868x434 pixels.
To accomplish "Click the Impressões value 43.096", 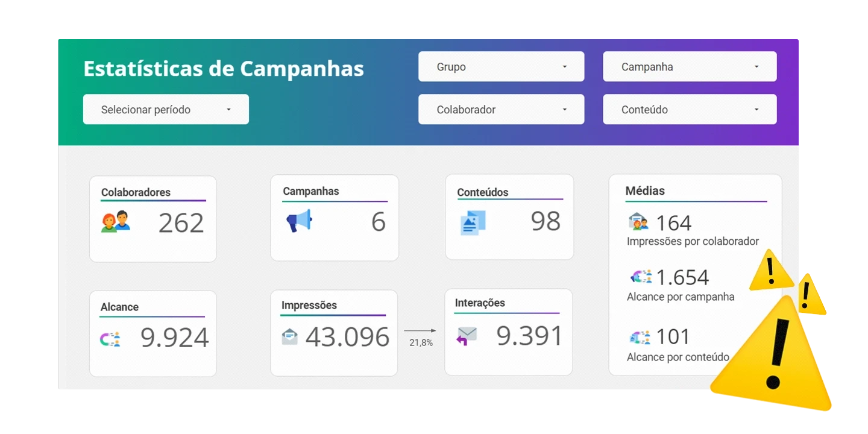I will point(347,337).
